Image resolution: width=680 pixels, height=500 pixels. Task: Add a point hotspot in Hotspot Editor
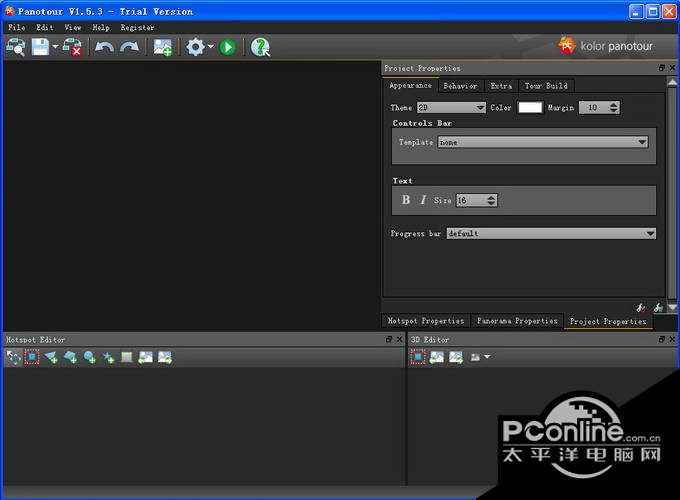tap(108, 357)
